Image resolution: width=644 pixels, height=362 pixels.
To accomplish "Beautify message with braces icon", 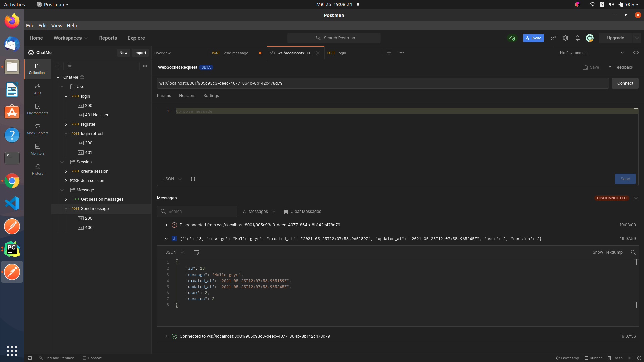I will [193, 179].
